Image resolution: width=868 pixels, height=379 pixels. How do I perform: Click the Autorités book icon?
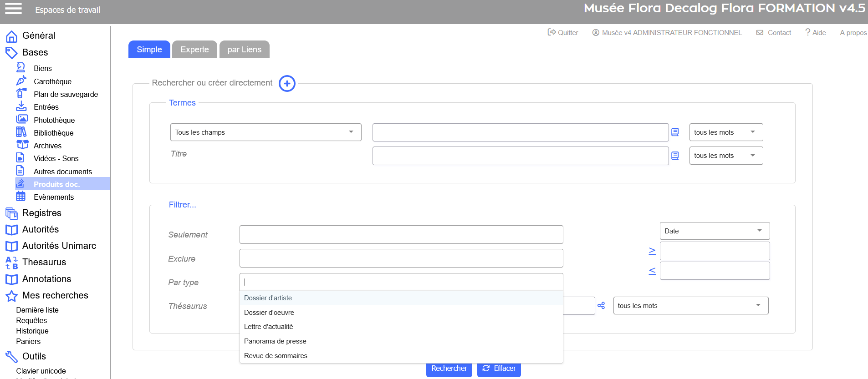point(11,230)
